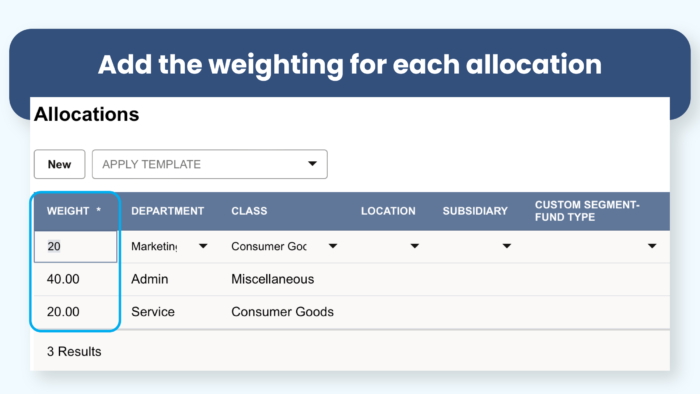Select the Service department cell
The height and width of the screenshot is (394, 700).
point(153,312)
